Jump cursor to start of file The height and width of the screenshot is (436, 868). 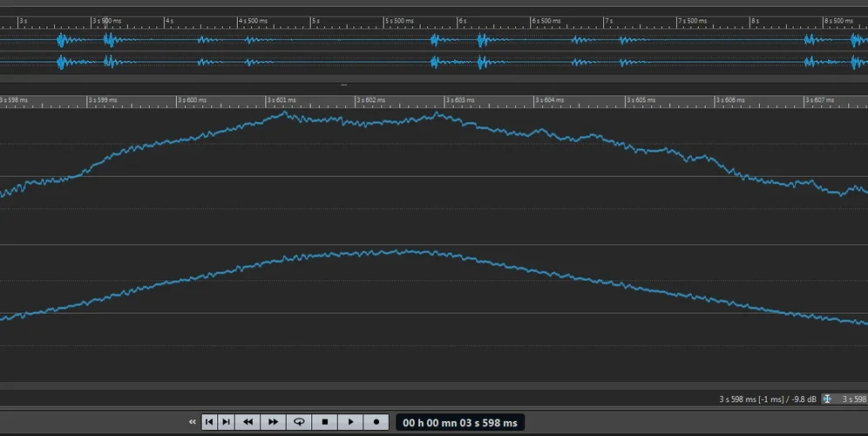209,422
